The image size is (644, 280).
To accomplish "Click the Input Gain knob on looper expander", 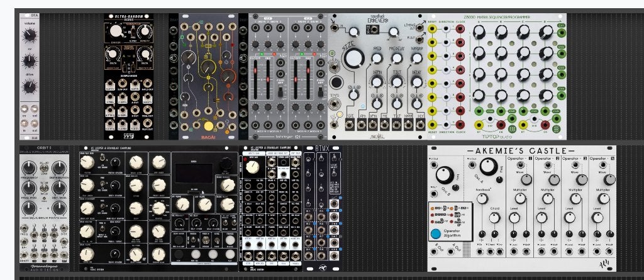I will 253,166.
